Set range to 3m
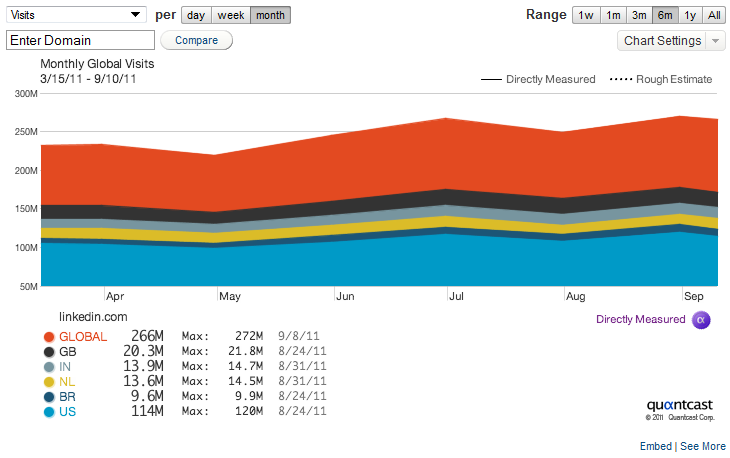Screen dimensions: 730x458 (639, 15)
